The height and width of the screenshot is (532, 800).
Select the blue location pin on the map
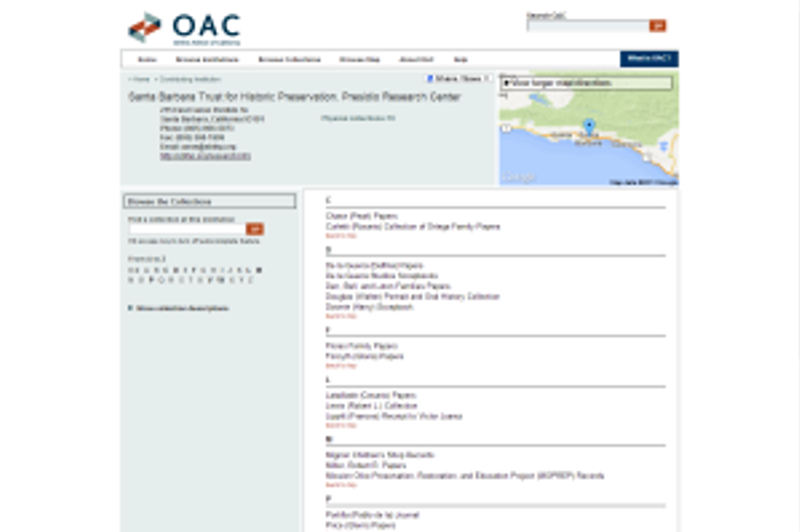pos(589,126)
